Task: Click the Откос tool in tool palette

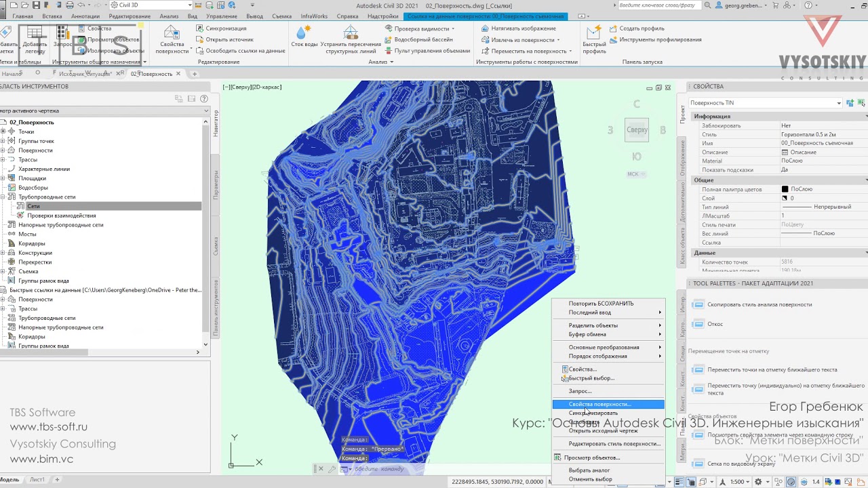Action: click(x=707, y=324)
